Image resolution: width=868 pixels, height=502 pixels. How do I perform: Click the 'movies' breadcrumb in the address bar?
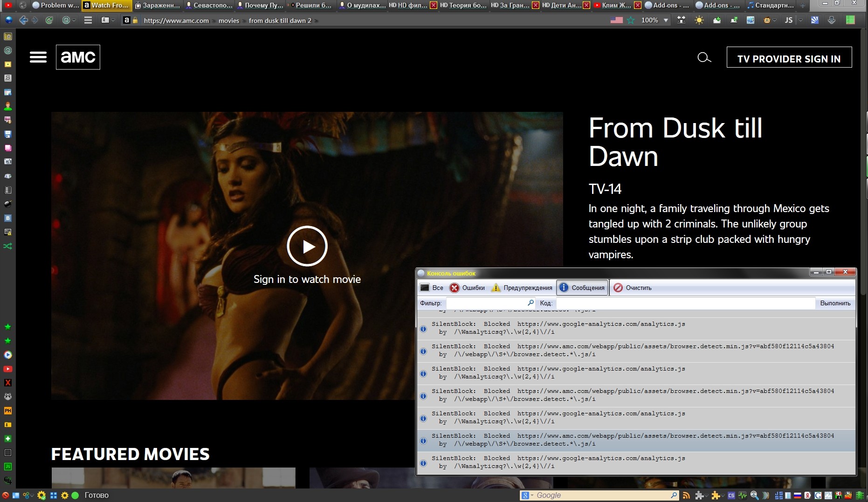click(229, 21)
